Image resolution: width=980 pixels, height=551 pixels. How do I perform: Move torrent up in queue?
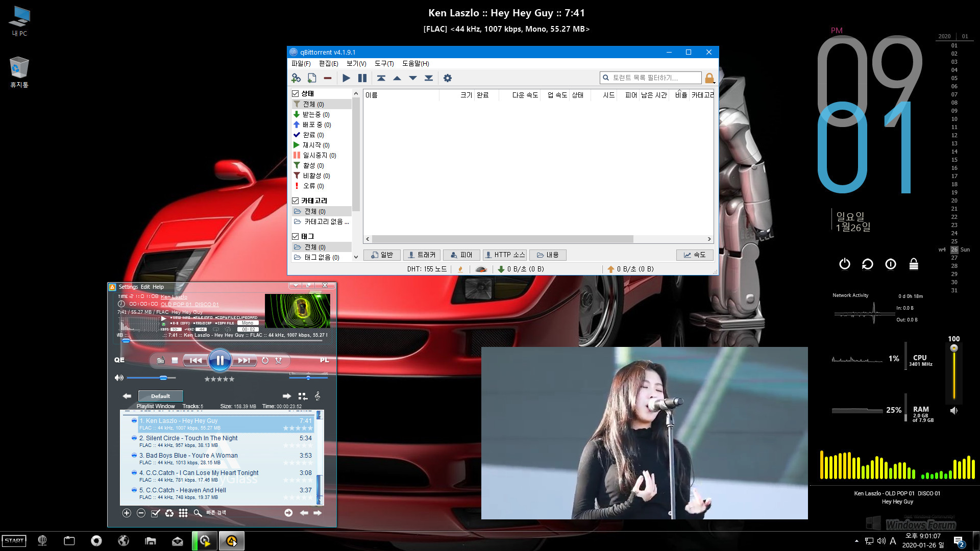(x=397, y=78)
